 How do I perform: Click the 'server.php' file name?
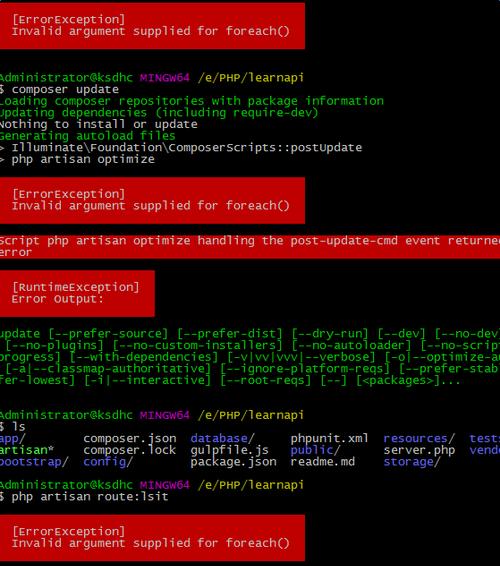coord(419,450)
